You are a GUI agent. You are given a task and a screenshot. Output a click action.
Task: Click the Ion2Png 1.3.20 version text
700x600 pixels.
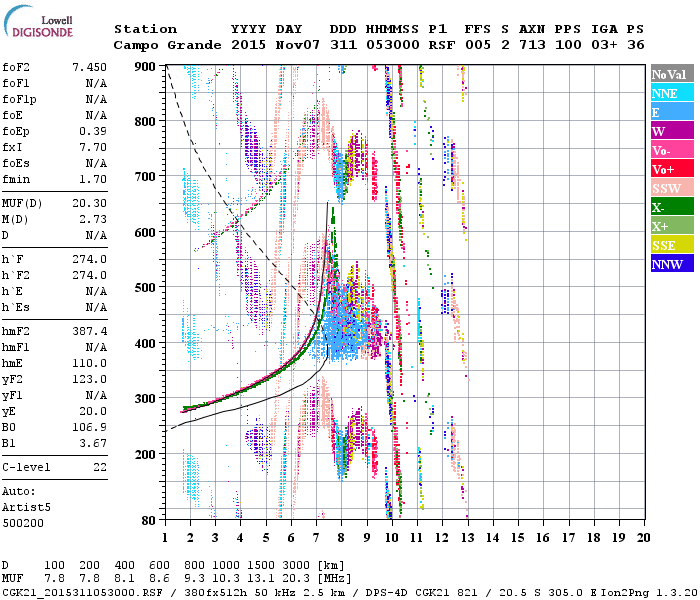(x=650, y=592)
